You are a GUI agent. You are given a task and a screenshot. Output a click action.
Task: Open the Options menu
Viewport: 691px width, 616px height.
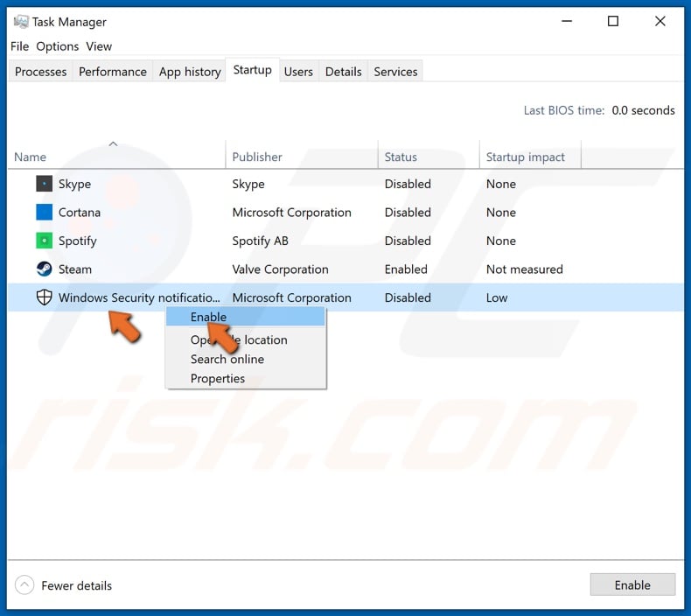coord(57,46)
